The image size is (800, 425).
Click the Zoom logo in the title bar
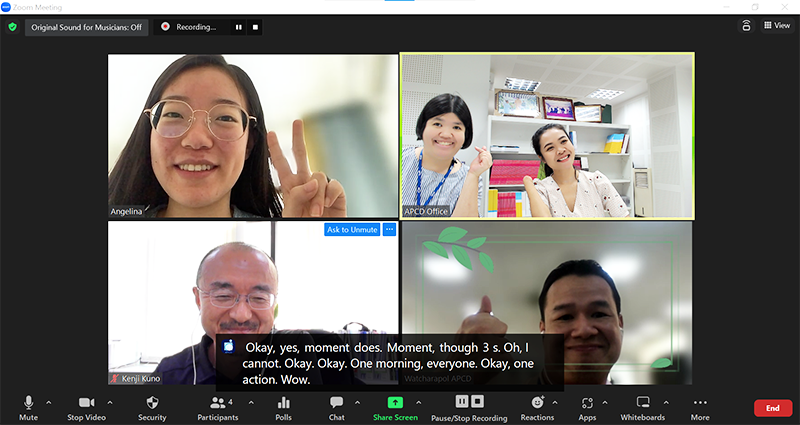(6, 7)
